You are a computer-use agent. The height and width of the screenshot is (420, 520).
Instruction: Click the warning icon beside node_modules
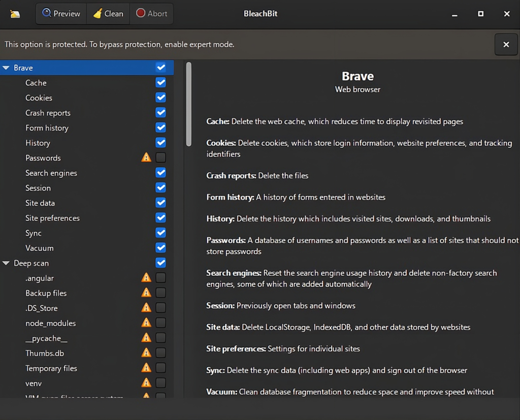[x=146, y=322]
